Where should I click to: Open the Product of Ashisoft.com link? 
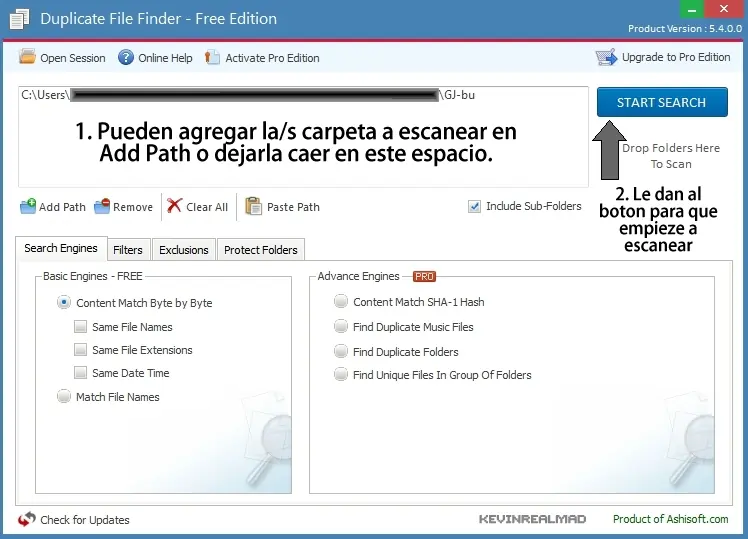[671, 519]
